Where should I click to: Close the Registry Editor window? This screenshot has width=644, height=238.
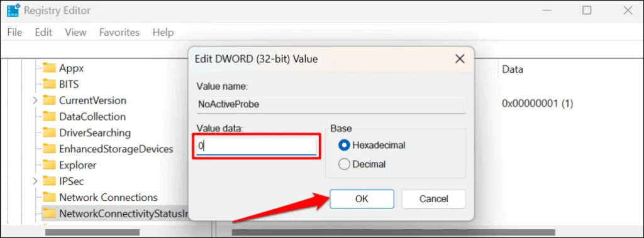point(628,10)
